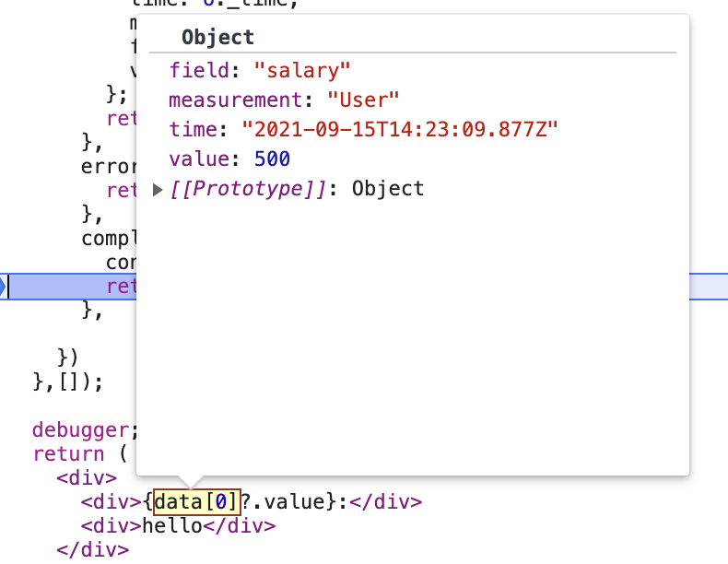Click the return keyword before JSX
This screenshot has width=728, height=564.
[x=69, y=454]
